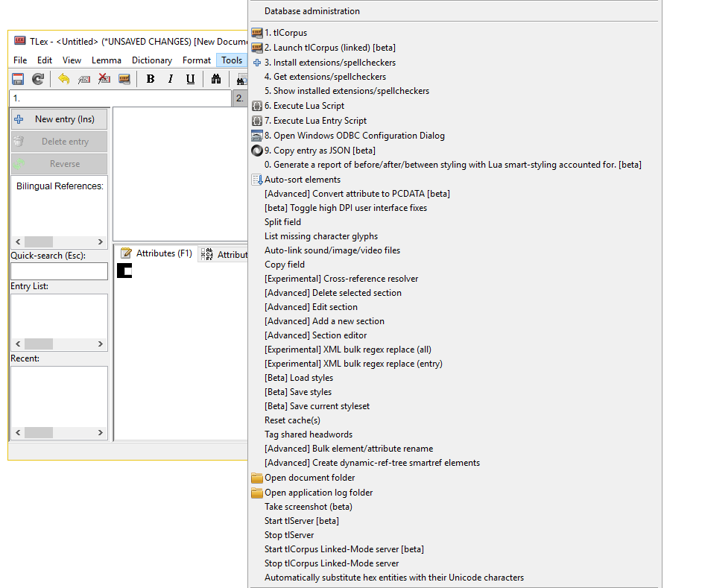Click the plus icon for Install extensions/spellcheckers
The image size is (702, 588).
(257, 63)
